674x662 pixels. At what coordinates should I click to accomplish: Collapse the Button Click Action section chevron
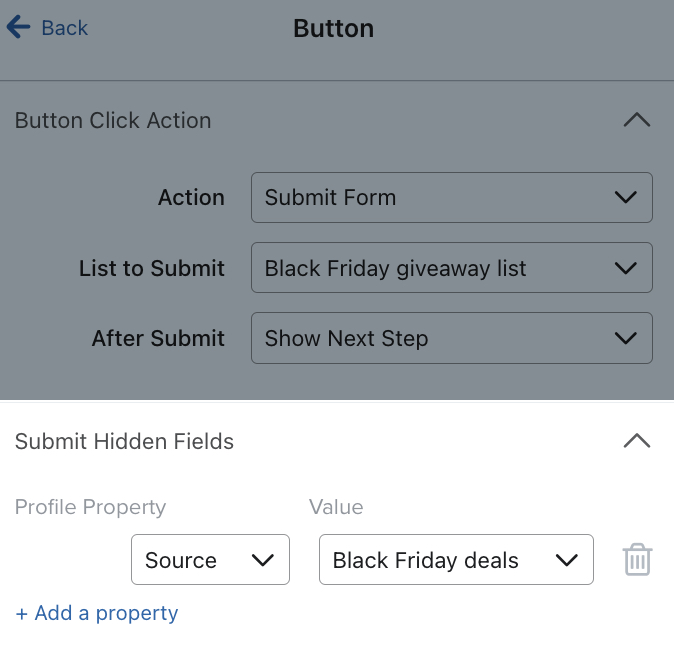tap(636, 120)
